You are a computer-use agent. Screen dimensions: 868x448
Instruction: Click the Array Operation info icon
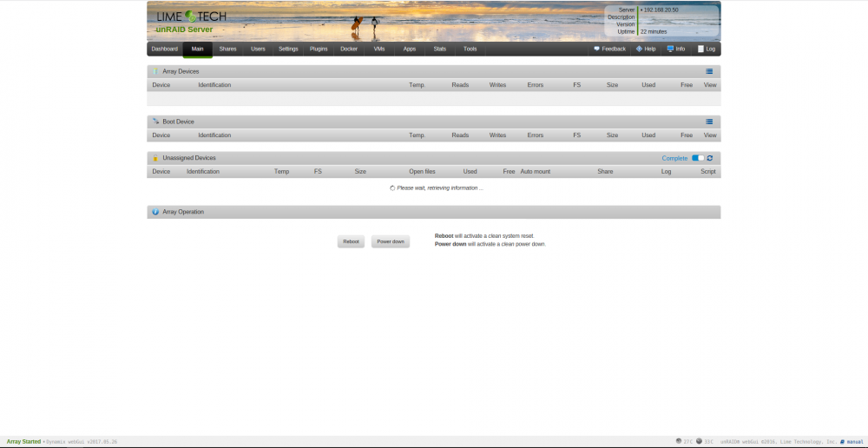155,212
